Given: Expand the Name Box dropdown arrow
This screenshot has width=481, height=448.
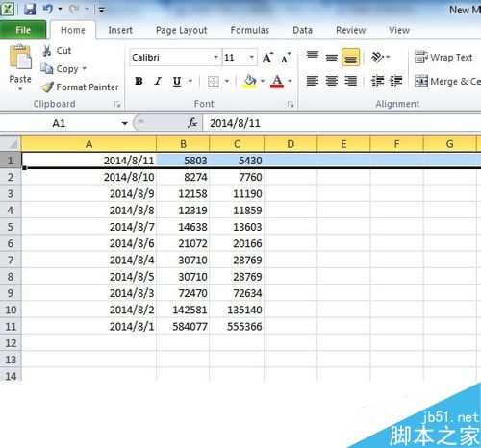Looking at the screenshot, I should point(125,123).
